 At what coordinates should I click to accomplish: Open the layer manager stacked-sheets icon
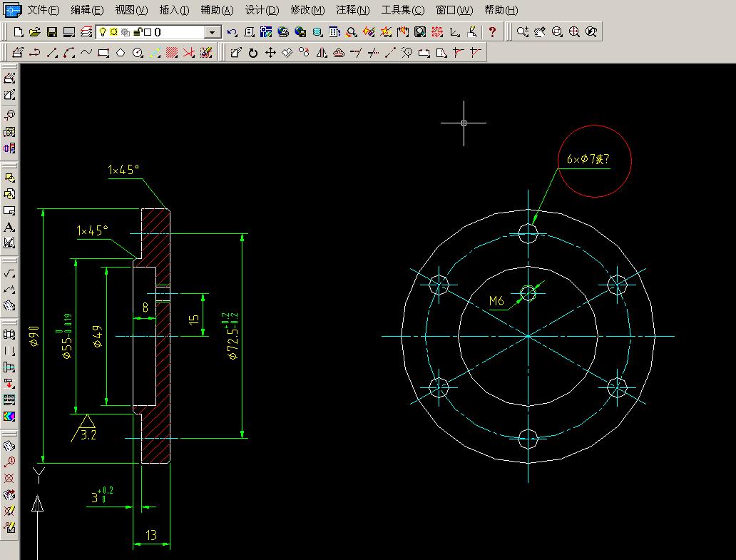[x=86, y=32]
